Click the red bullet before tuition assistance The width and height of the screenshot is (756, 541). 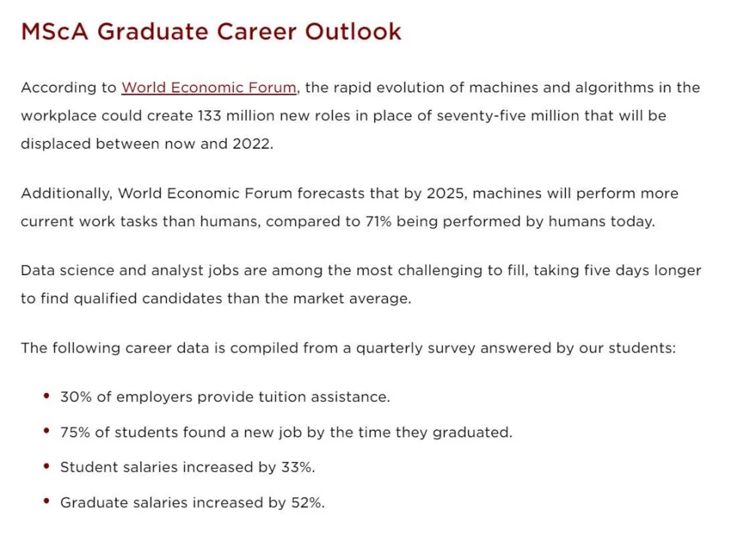click(x=47, y=396)
